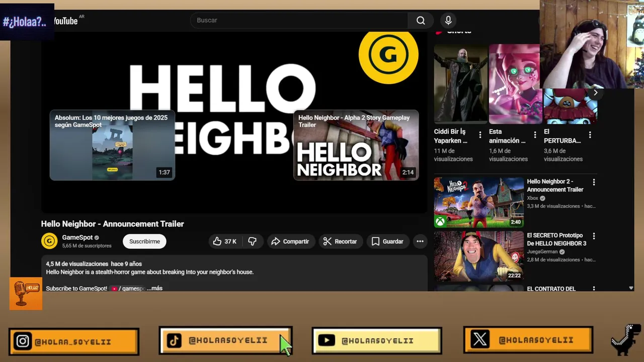Screen dimensions: 644x362
Task: Click X banner @holaasoyelii
Action: click(528, 340)
